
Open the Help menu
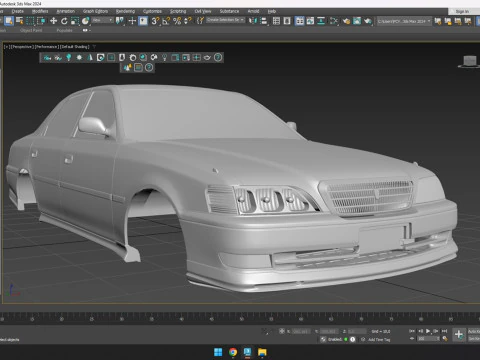tap(272, 11)
